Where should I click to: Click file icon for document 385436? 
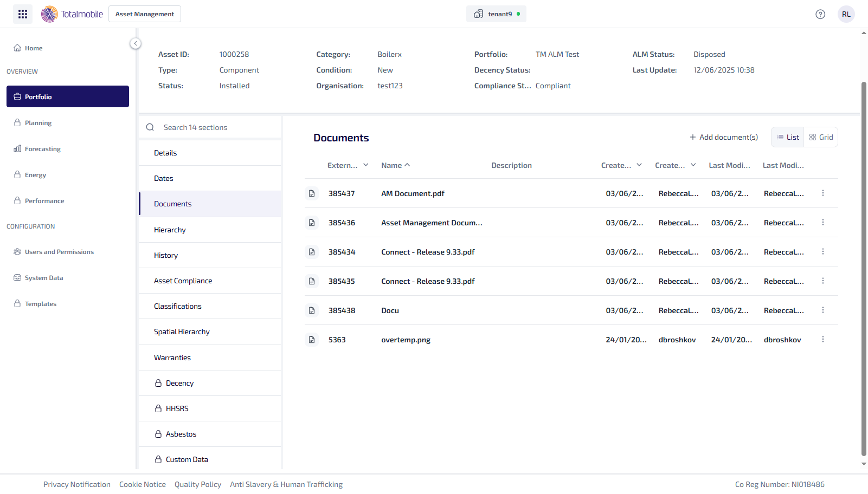tap(312, 223)
